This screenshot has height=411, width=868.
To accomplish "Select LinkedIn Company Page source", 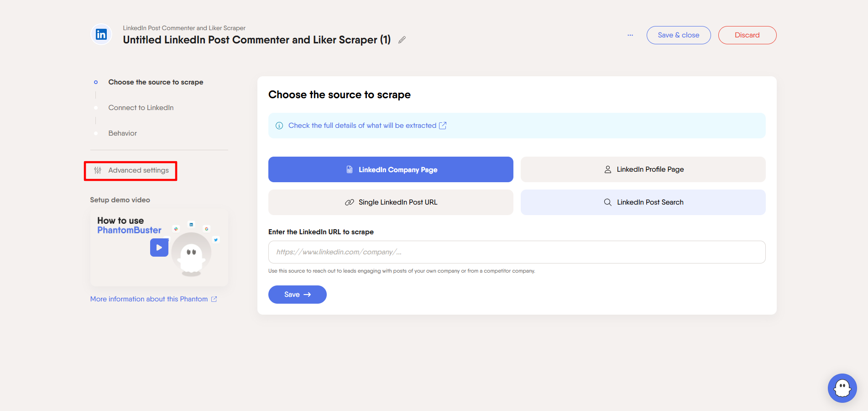I will tap(391, 169).
